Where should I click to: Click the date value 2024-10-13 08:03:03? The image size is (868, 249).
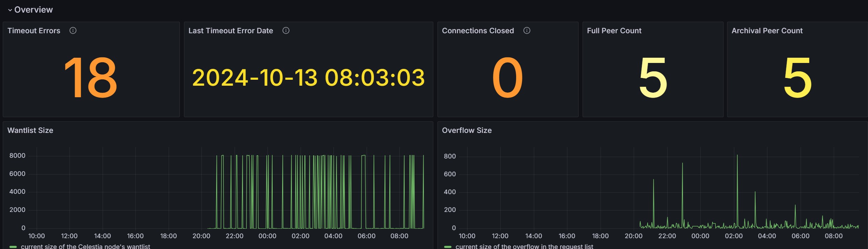click(309, 78)
